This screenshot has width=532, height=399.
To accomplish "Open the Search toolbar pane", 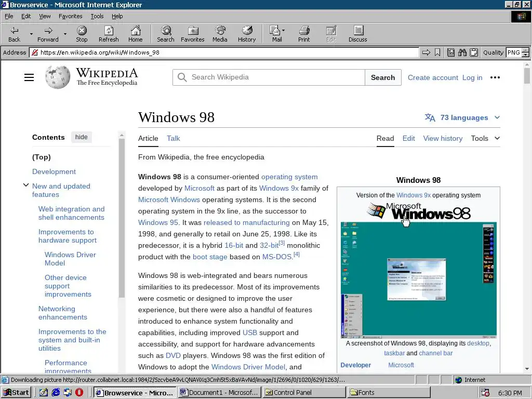I will (166, 34).
